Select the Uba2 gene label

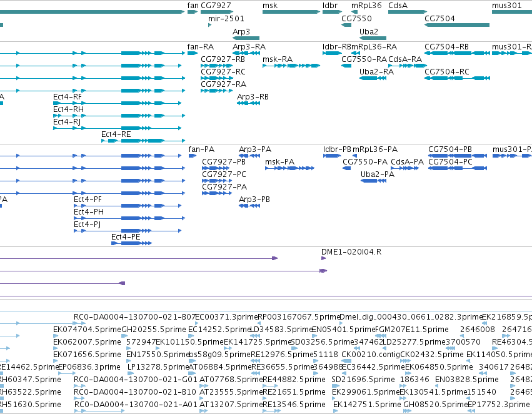coord(369,31)
